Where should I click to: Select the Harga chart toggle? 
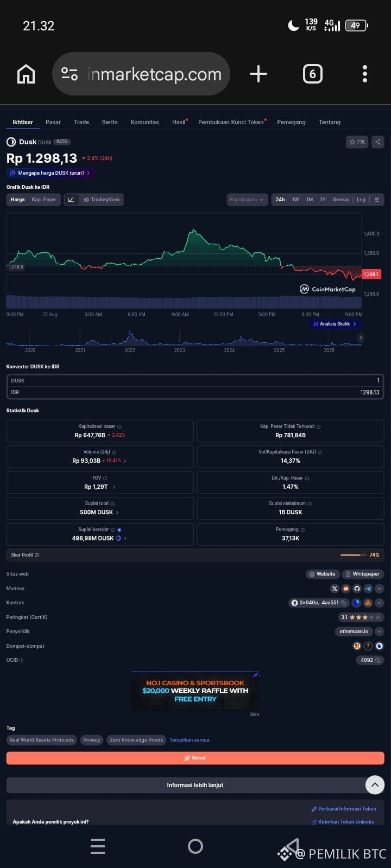tap(18, 200)
